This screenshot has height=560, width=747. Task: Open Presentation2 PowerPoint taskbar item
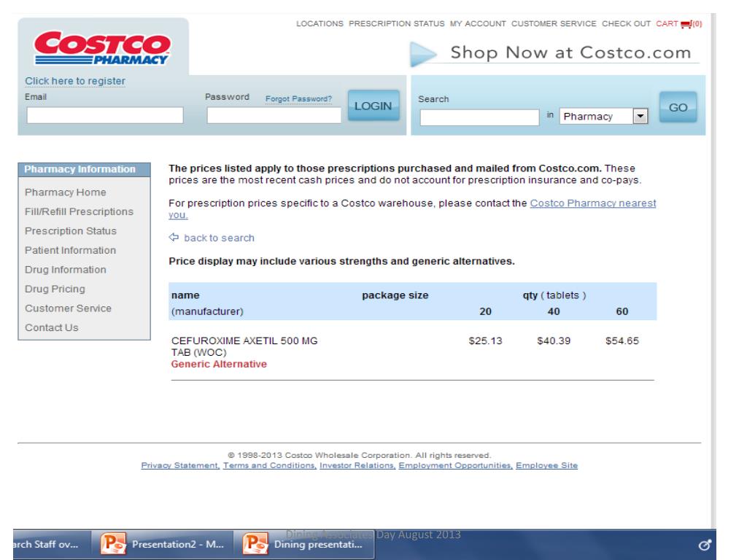point(162,544)
